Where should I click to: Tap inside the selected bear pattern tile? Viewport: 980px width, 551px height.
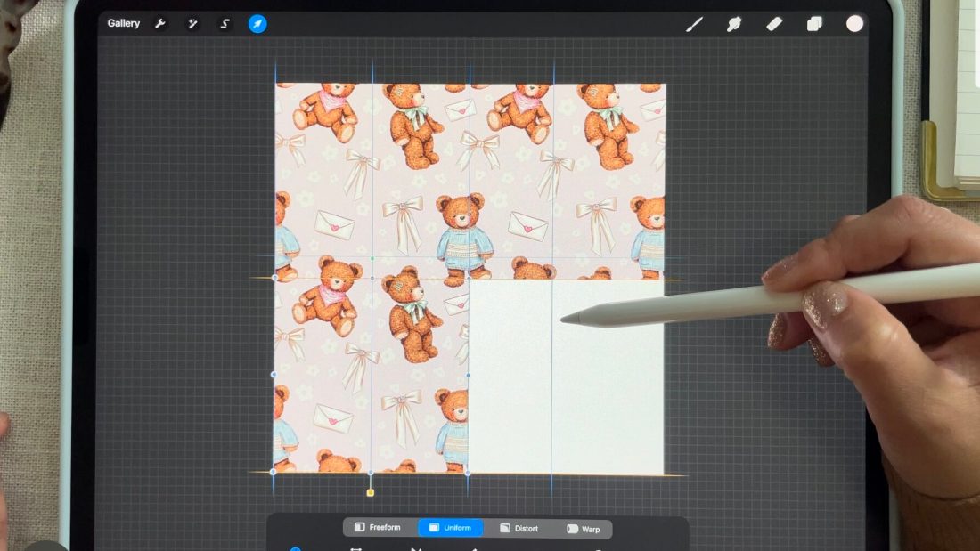coord(372,375)
